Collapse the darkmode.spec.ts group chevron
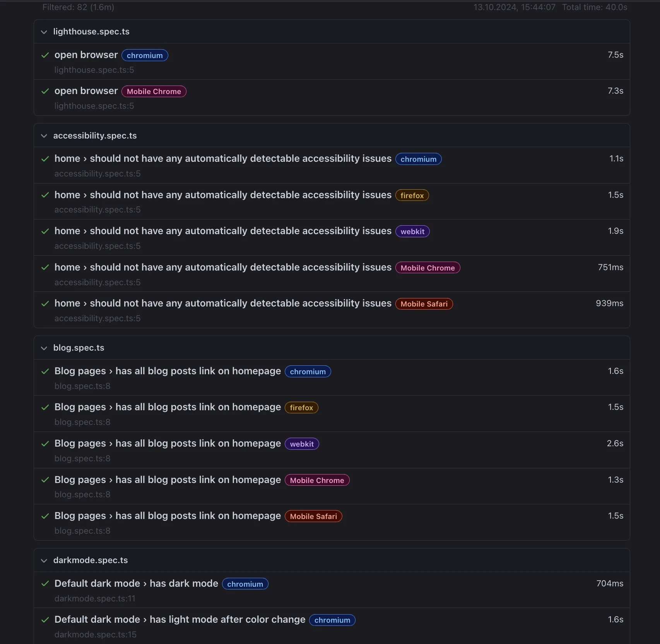This screenshot has height=644, width=660. pos(44,560)
